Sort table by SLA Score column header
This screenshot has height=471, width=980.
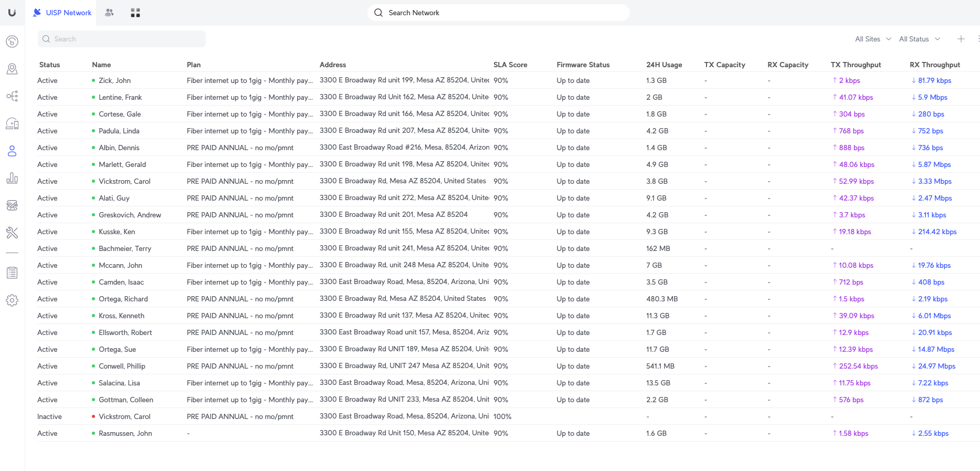(510, 65)
